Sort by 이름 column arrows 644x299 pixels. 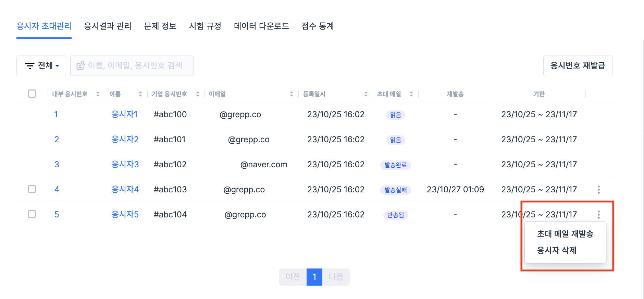[140, 94]
